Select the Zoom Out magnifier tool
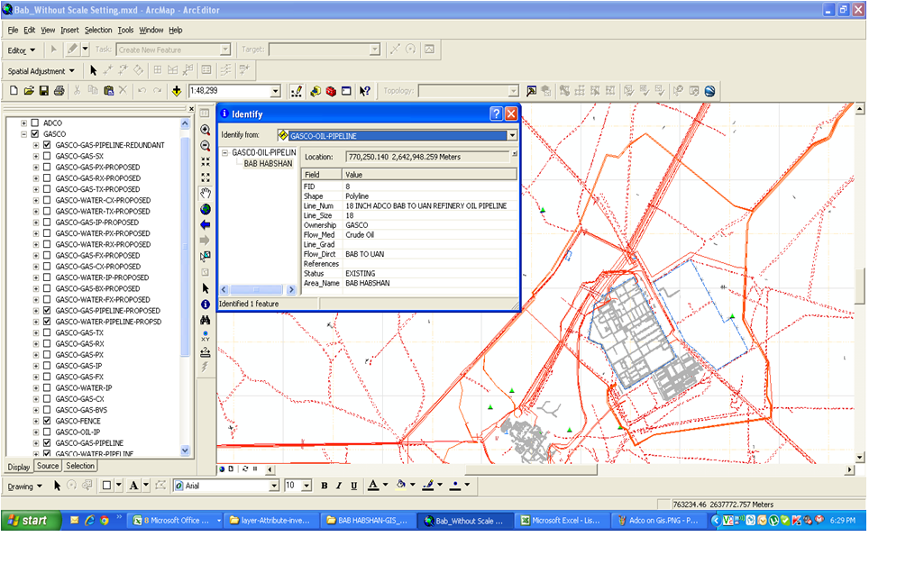The width and height of the screenshot is (924, 564). coord(205,146)
